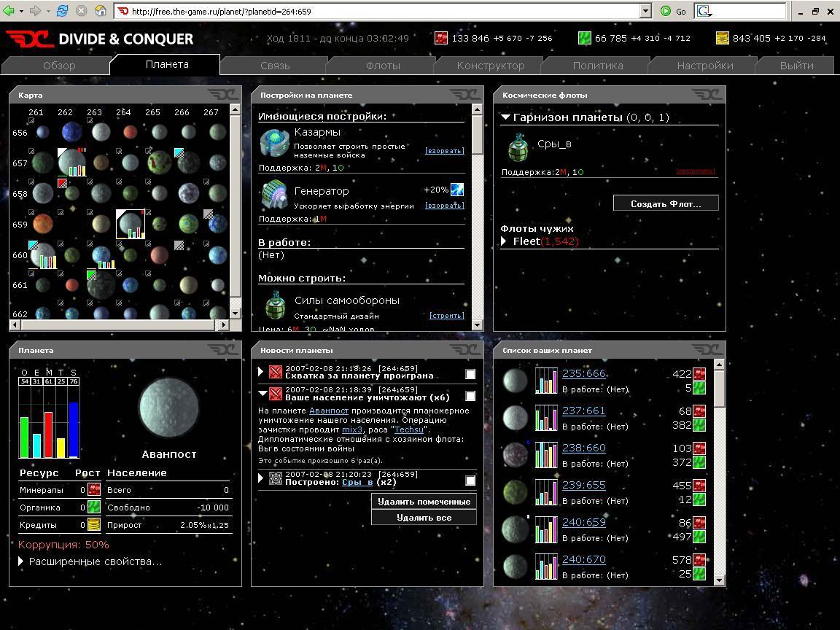Viewport: 840px width, 630px height.
Task: Click the Удалить помеченные button
Action: coord(424,501)
